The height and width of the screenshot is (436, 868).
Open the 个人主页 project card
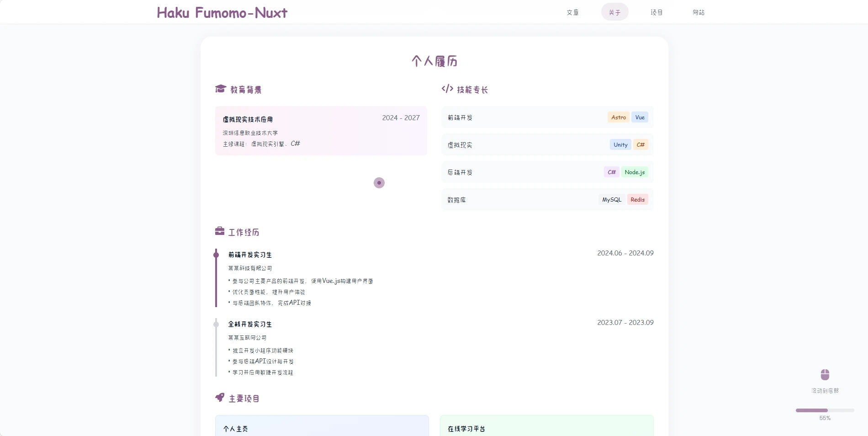click(x=322, y=425)
